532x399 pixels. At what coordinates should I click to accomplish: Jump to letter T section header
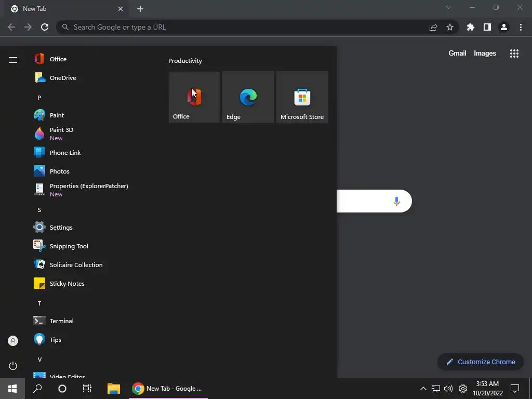39,303
